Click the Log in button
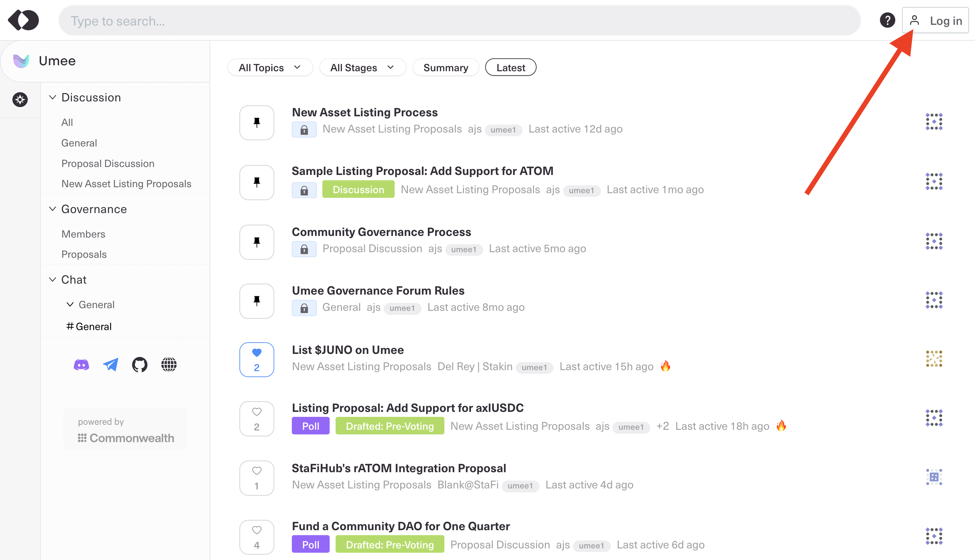Screen dimensions: 975x560 (x=936, y=21)
